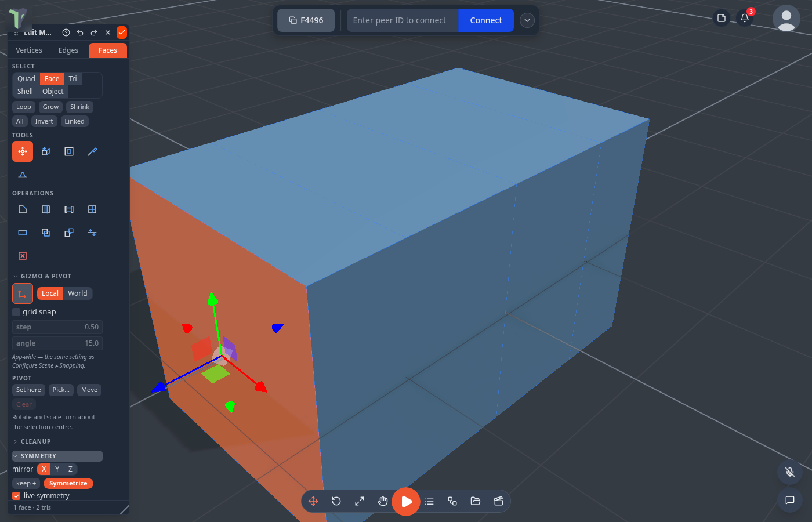812x522 pixels.
Task: Open the folder icon in bottom toolbar
Action: click(x=476, y=501)
